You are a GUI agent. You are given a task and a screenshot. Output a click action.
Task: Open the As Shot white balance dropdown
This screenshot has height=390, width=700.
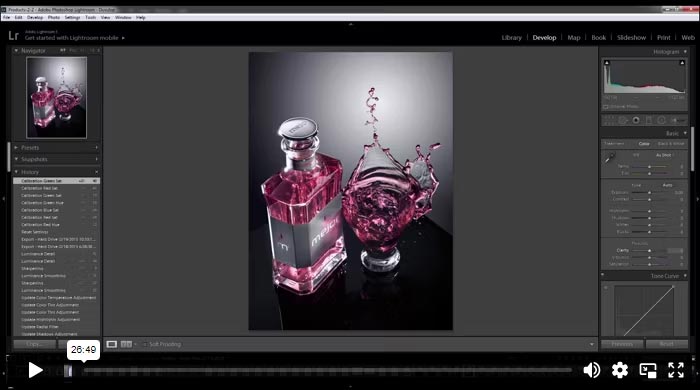pyautogui.click(x=665, y=155)
